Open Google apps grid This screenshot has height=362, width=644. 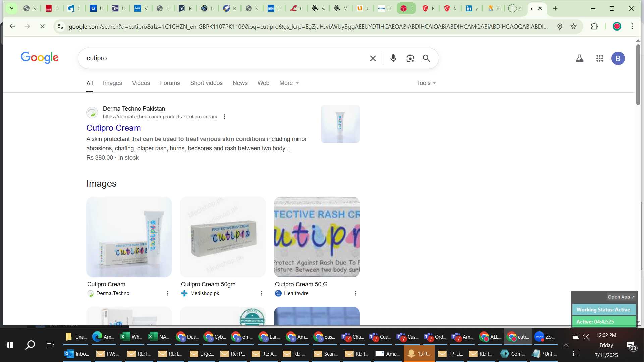(599, 58)
